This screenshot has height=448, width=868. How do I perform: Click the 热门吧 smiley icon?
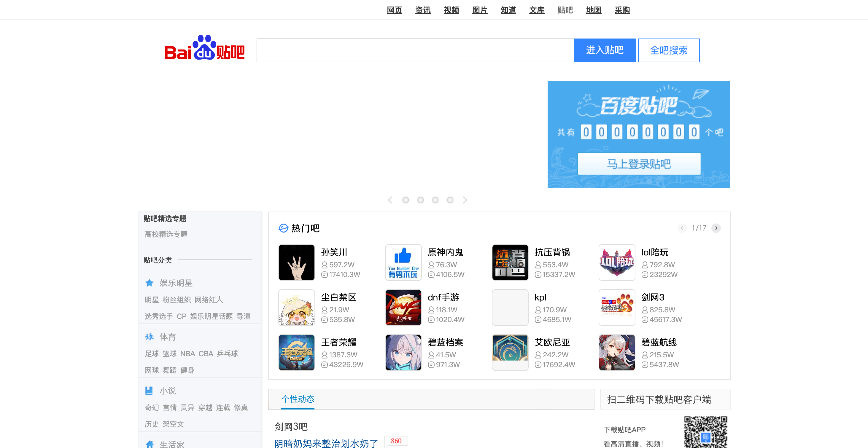click(x=283, y=228)
